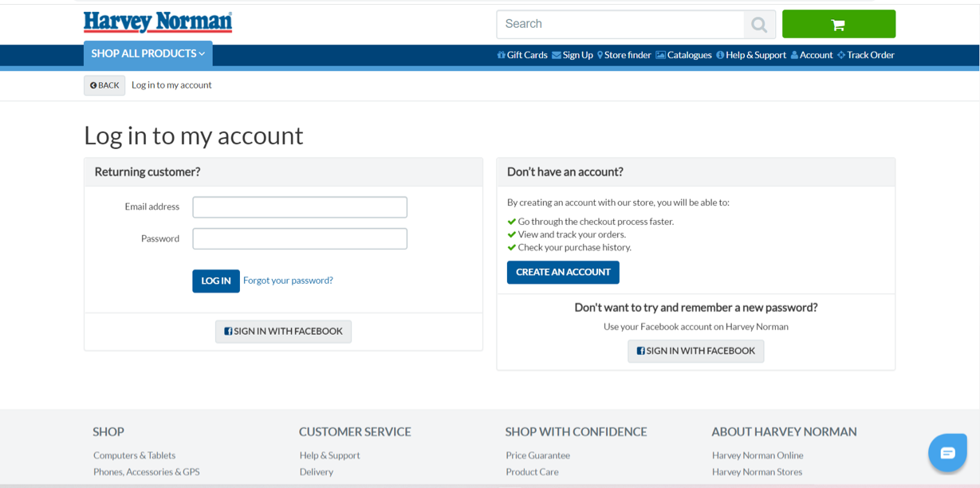Click the ABOUT HARVEY NORMAN footer heading
The width and height of the screenshot is (980, 488).
[784, 431]
